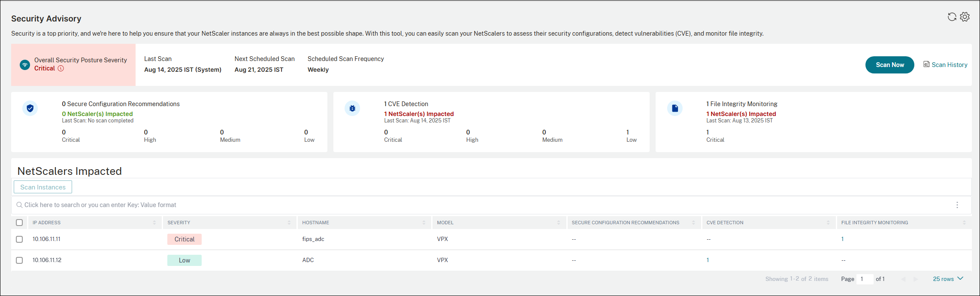The width and height of the screenshot is (980, 296).
Task: Go to next page arrow
Action: (x=916, y=279)
